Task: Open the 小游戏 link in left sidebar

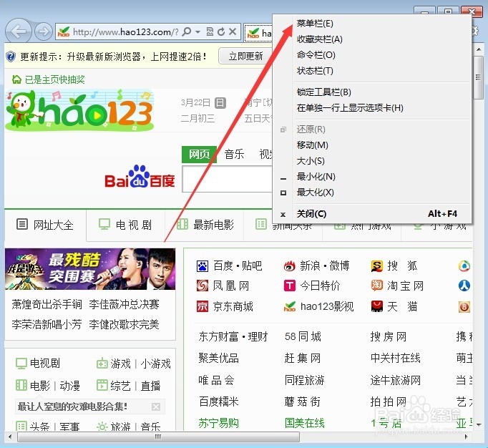Action: click(x=155, y=364)
